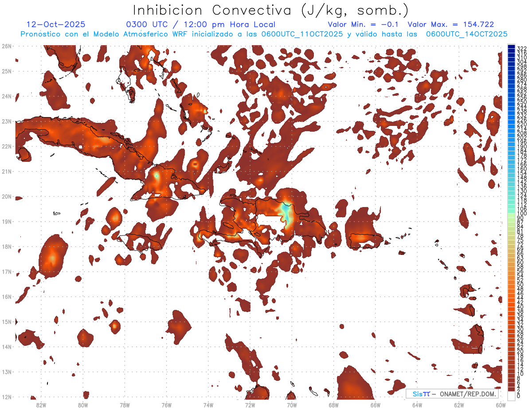The height and width of the screenshot is (411, 532).
Task: Click the '64W' longitude label
Action: point(417,405)
